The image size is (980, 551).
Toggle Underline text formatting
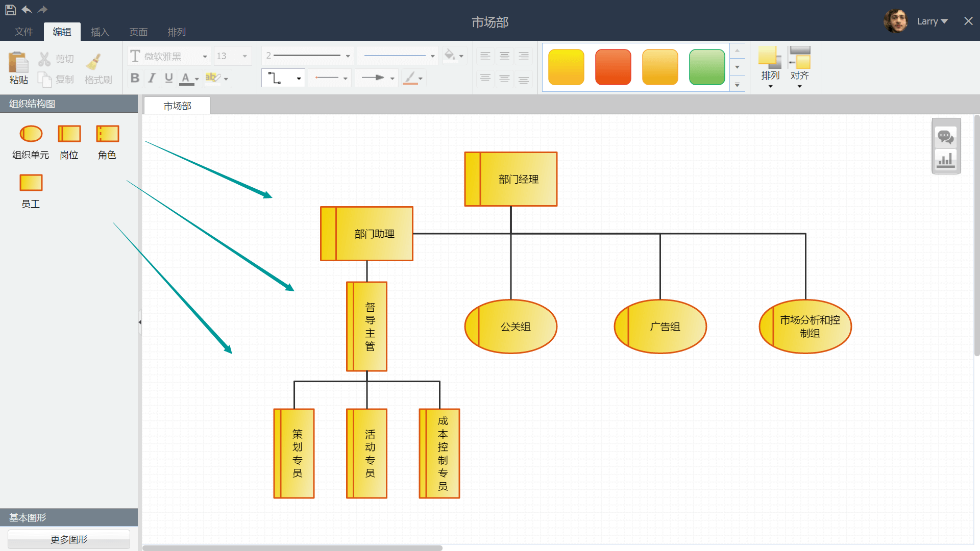pyautogui.click(x=169, y=78)
